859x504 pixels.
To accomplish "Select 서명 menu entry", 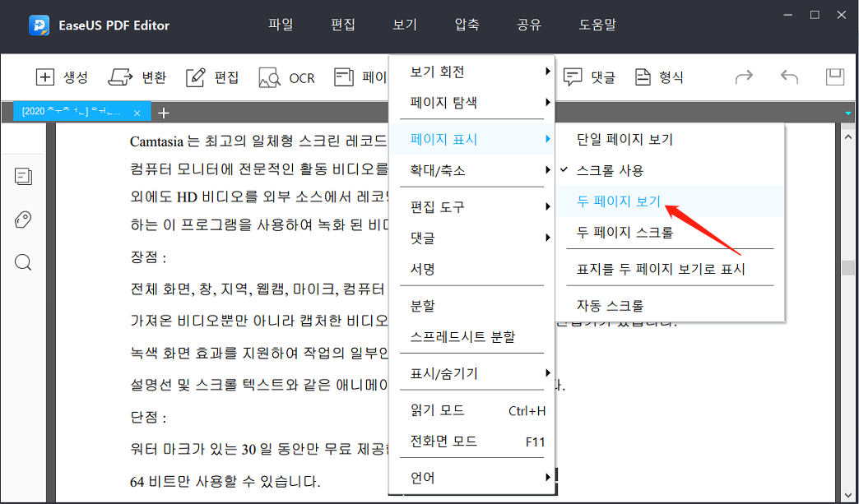I will (x=471, y=269).
